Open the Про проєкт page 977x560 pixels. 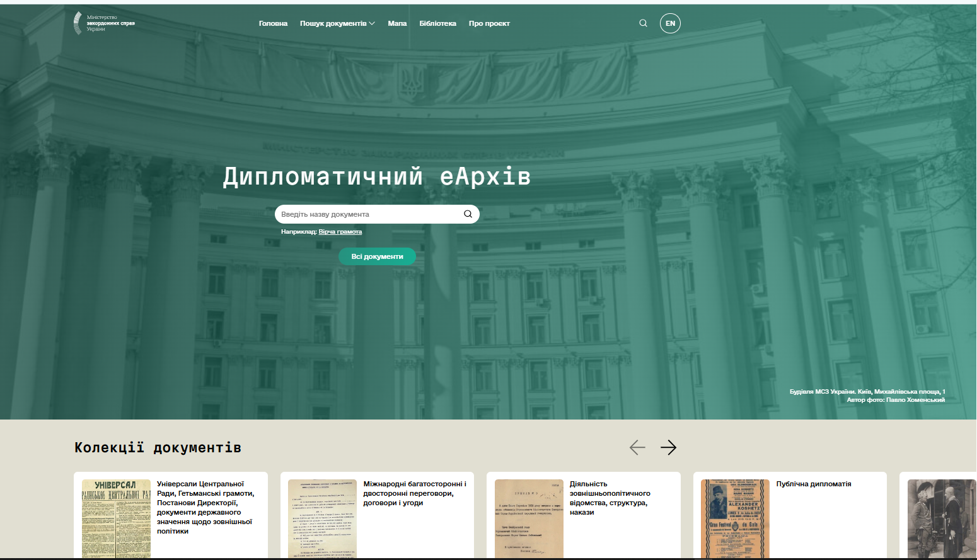(489, 23)
